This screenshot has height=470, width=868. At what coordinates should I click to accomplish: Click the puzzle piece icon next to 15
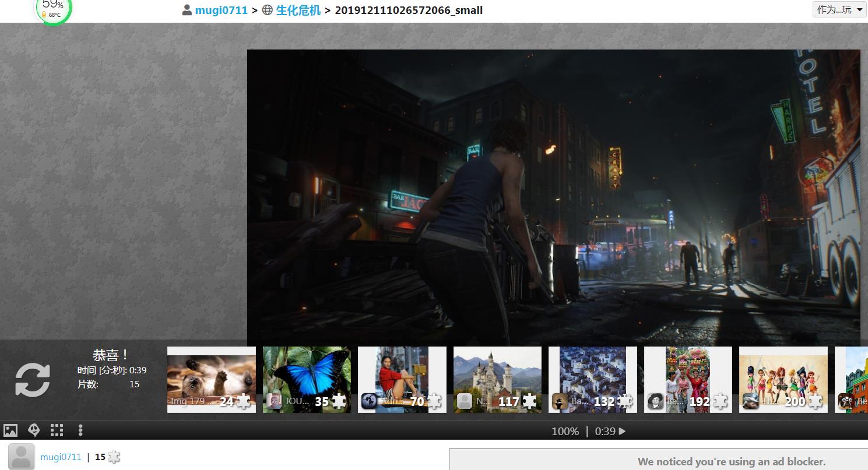(114, 457)
